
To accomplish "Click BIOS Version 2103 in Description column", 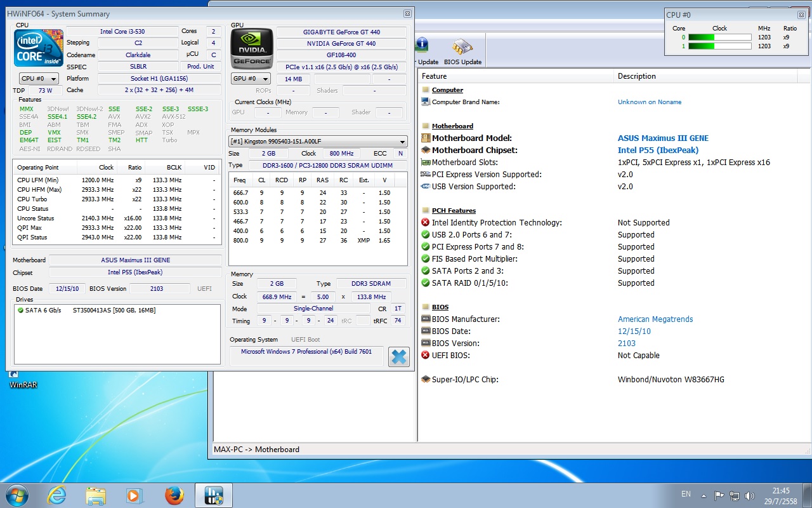I will coord(626,344).
